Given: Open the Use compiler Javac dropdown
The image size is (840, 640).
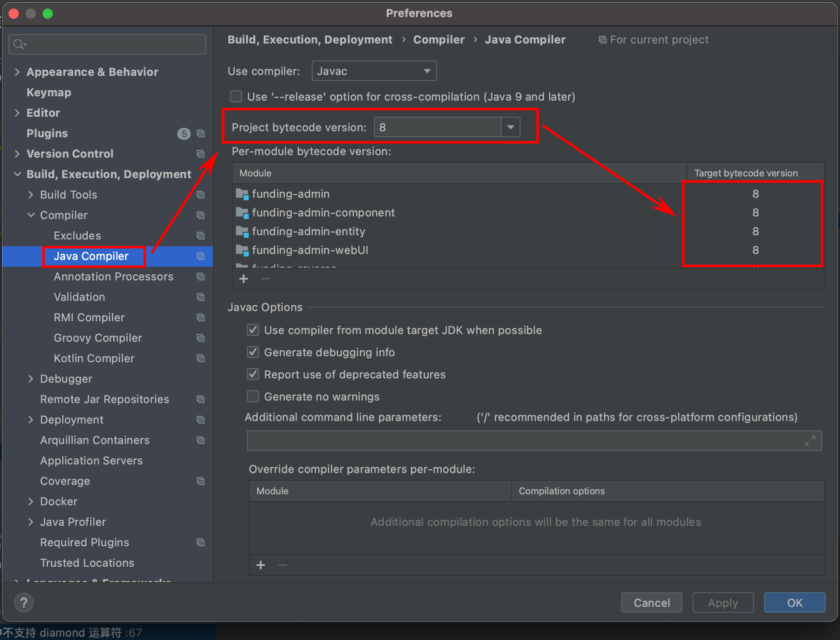Looking at the screenshot, I should [x=374, y=71].
